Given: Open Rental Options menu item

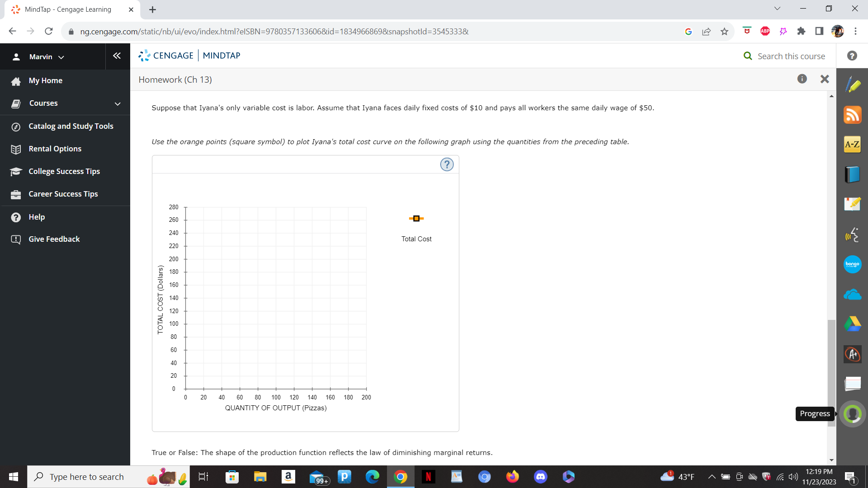Looking at the screenshot, I should point(55,149).
